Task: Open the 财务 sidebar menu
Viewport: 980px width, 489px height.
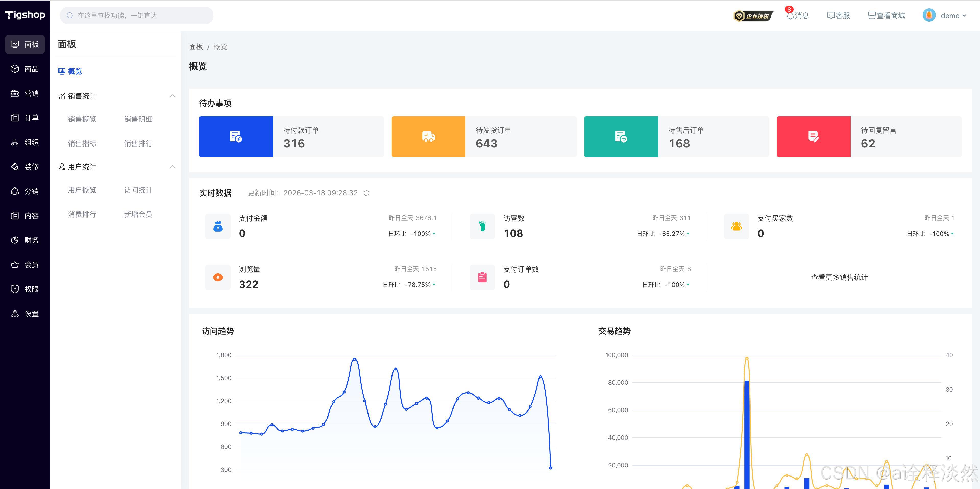Action: pos(25,240)
